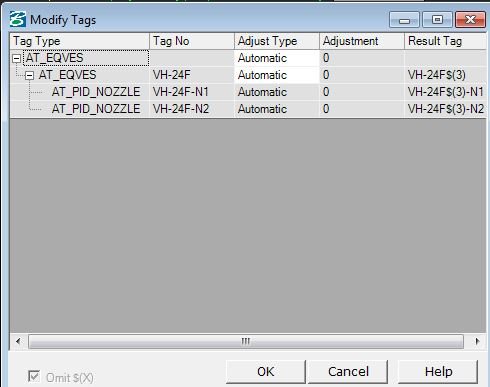
Task: Minimize the Modify Tags window
Action: [x=404, y=20]
